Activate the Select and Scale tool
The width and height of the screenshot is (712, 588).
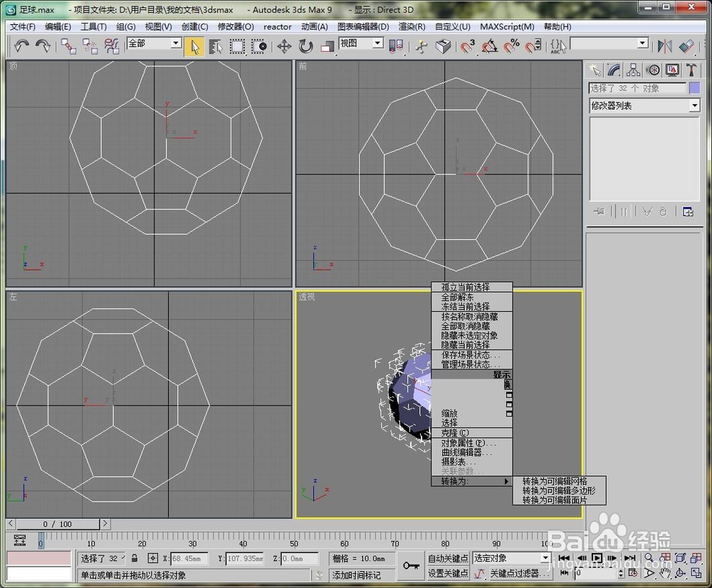tap(328, 46)
